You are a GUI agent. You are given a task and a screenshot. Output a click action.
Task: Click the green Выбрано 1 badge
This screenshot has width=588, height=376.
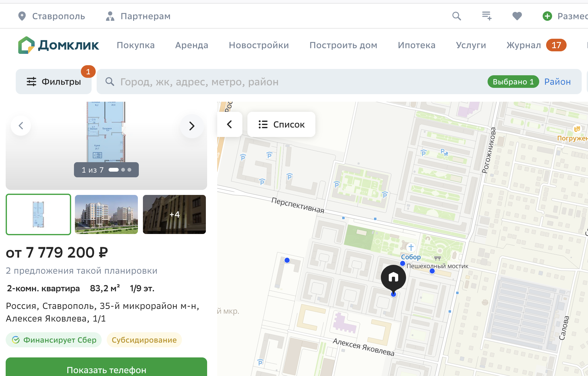(x=513, y=82)
